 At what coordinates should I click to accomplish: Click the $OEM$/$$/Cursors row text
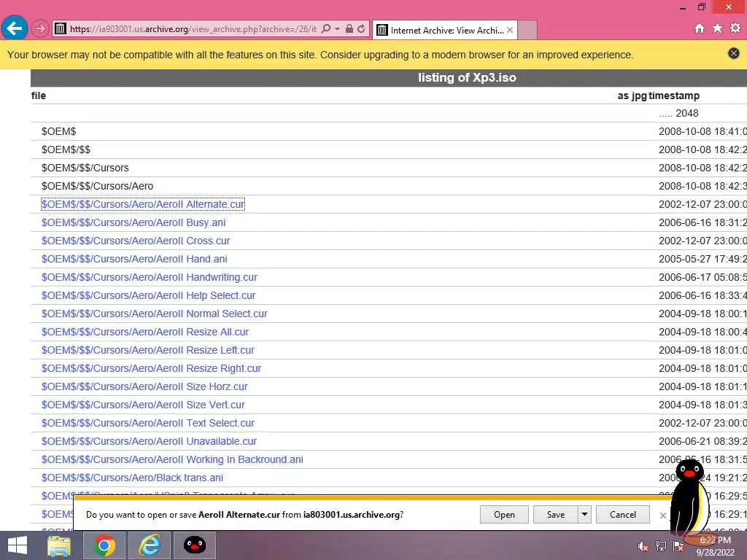click(x=85, y=168)
